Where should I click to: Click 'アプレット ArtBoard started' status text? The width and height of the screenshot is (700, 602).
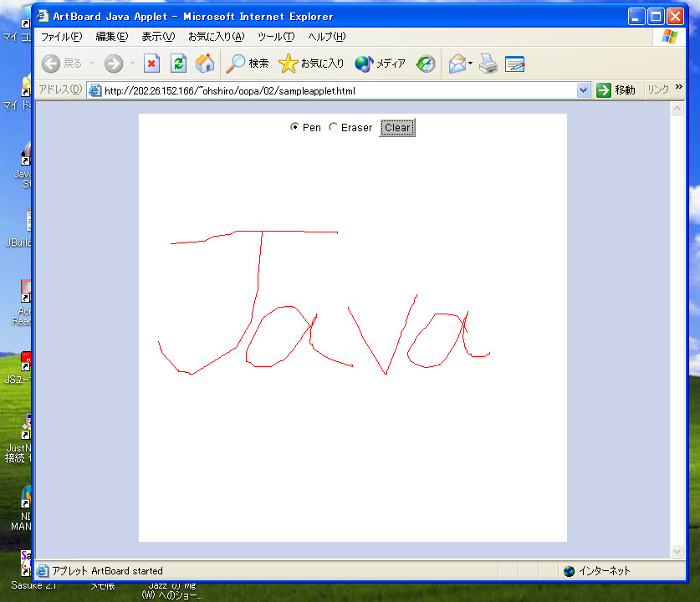click(x=107, y=571)
